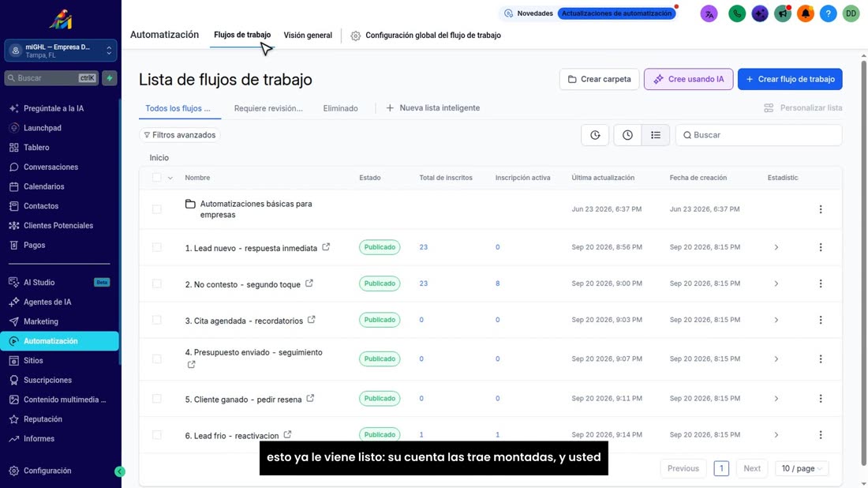Add a Nueva lista inteligente
This screenshot has width=868, height=488.
click(x=433, y=108)
